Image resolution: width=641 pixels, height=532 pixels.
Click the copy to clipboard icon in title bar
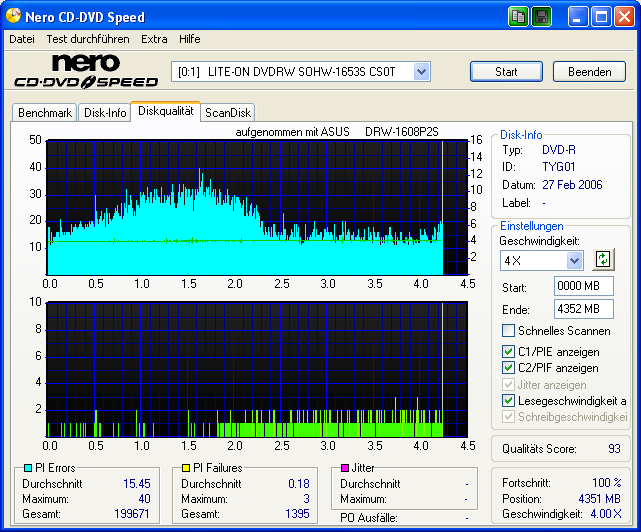pyautogui.click(x=518, y=17)
